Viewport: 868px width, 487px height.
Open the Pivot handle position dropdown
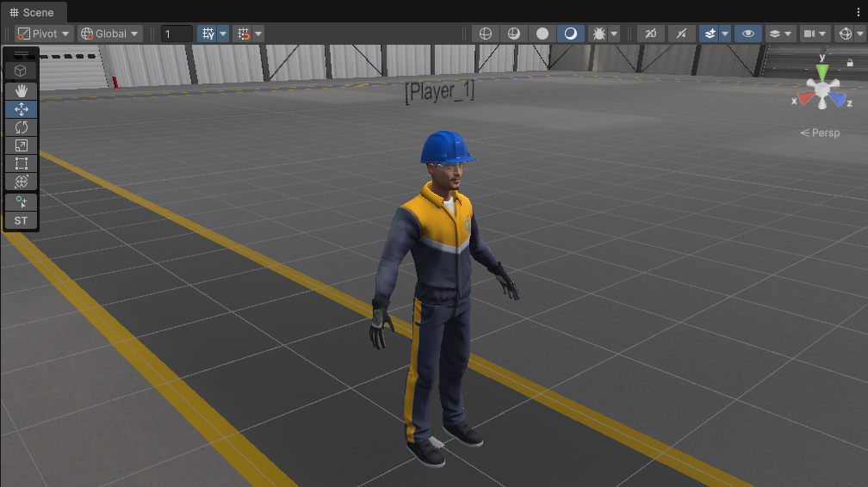pos(45,34)
